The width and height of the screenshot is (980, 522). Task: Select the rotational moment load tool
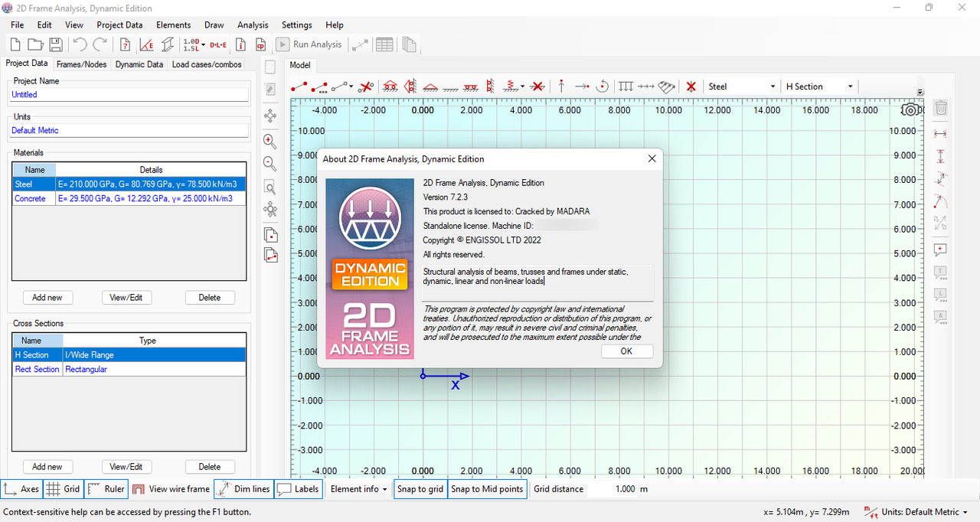click(x=603, y=86)
